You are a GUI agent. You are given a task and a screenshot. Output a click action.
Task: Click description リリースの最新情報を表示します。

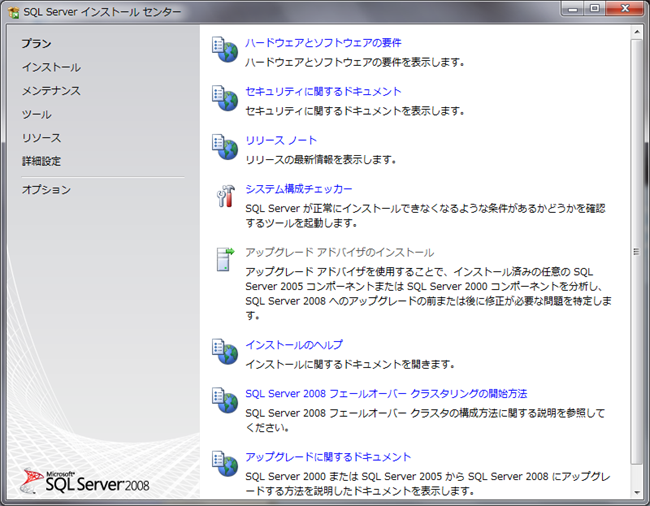pyautogui.click(x=321, y=160)
